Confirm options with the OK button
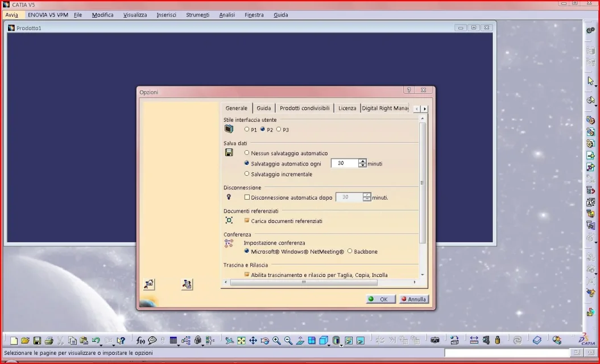The image size is (600, 364). tap(380, 299)
